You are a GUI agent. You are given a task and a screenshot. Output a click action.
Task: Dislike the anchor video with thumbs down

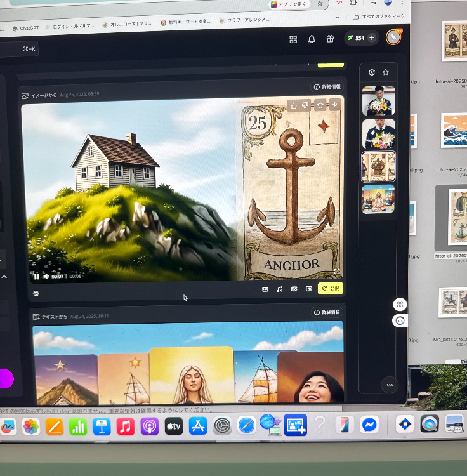(305, 105)
